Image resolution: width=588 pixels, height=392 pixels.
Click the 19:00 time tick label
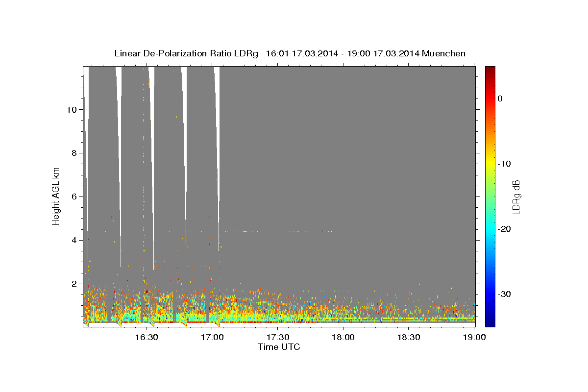(x=474, y=337)
